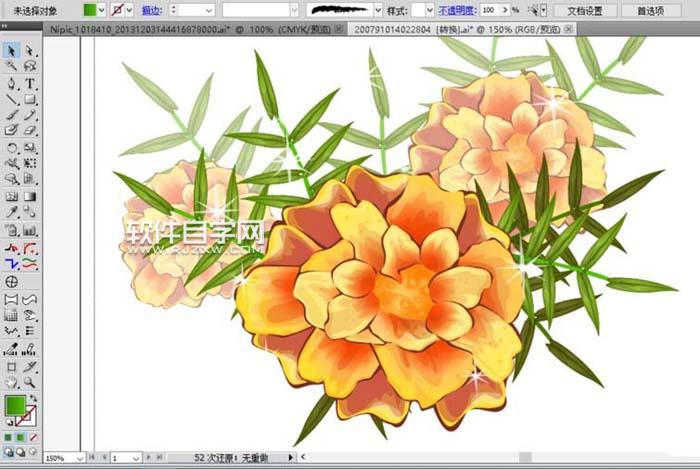700x469 pixels.
Task: Click the opacity value field
Action: tap(490, 10)
